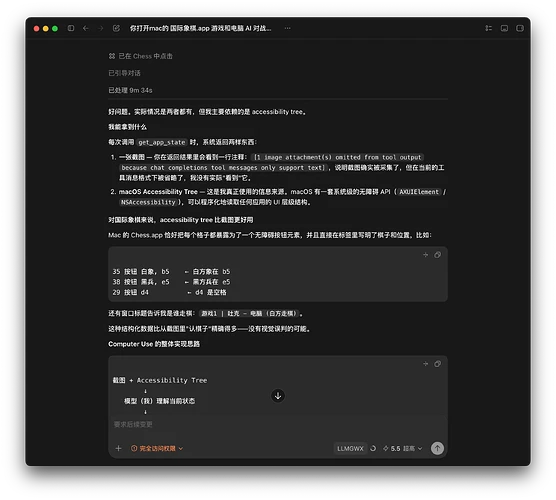Toggle the right sidebar panel icon
This screenshot has height=500, width=556.
(520, 28)
